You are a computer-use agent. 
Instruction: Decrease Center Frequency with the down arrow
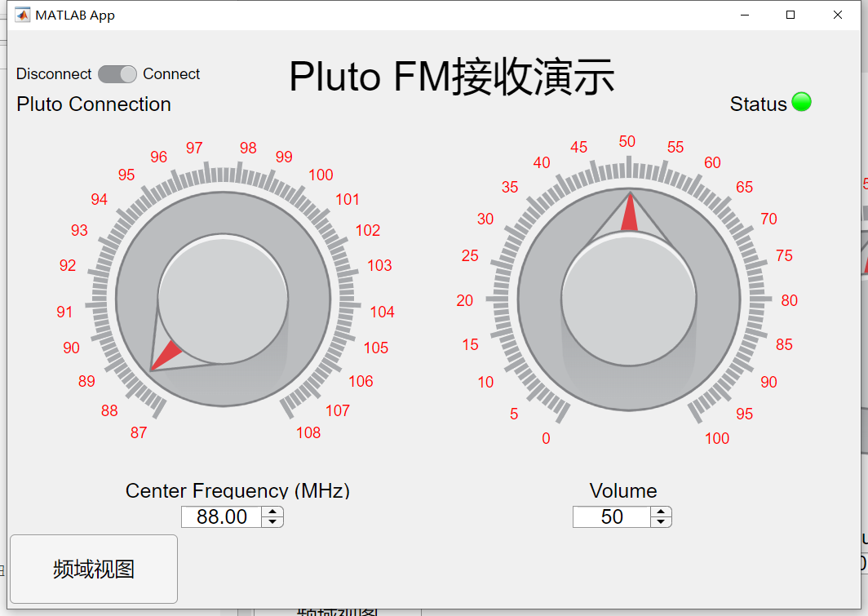272,521
